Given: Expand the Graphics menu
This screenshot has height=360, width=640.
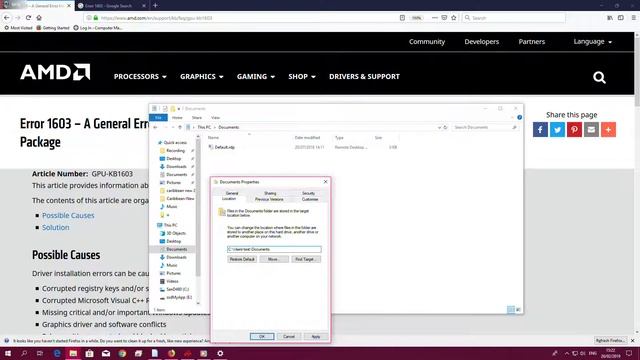Looking at the screenshot, I should click(x=202, y=76).
